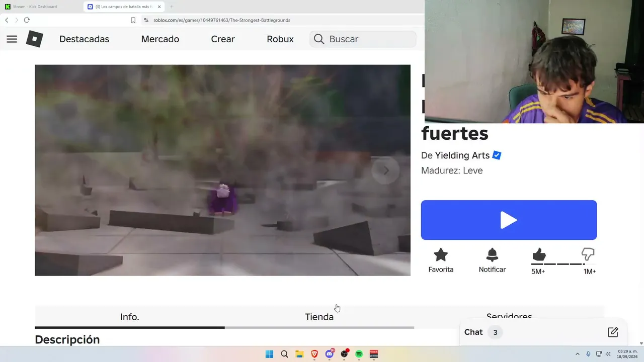The width and height of the screenshot is (644, 362).
Task: Open OBS Studio from taskbar
Action: pos(345,354)
